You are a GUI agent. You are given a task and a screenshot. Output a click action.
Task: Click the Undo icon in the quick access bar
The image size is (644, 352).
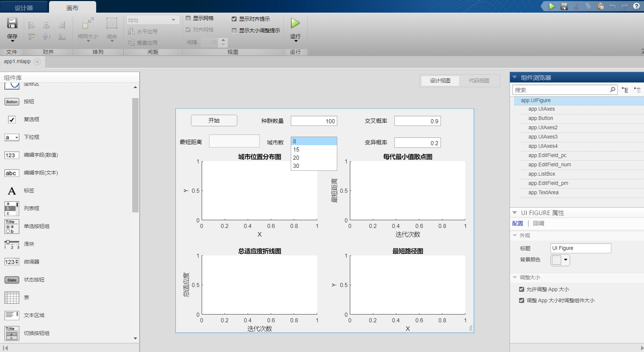pos(612,6)
